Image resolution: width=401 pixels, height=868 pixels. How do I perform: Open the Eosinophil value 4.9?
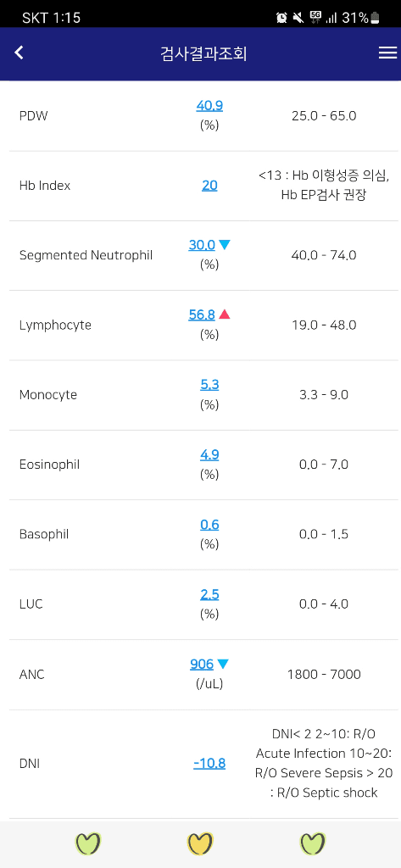click(x=209, y=455)
